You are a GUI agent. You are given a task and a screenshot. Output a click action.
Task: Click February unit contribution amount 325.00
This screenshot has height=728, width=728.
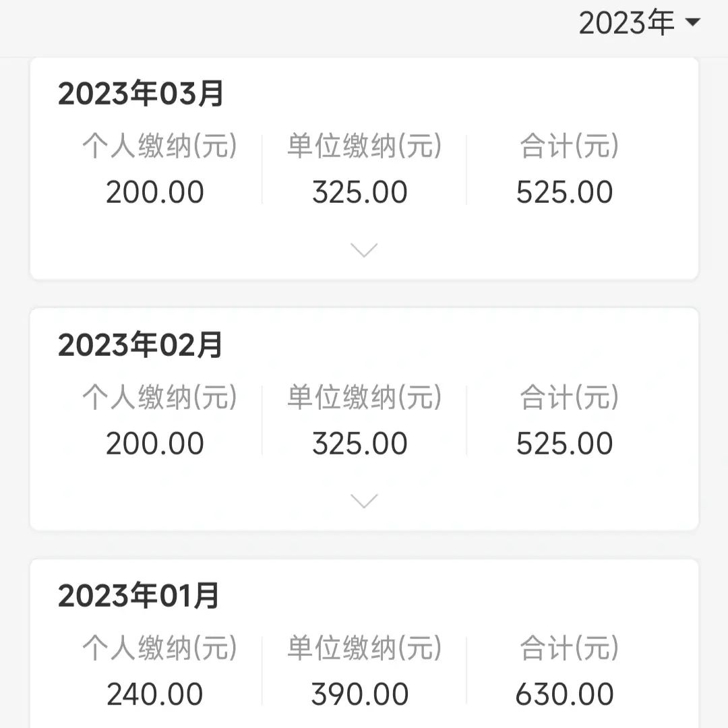click(x=360, y=444)
